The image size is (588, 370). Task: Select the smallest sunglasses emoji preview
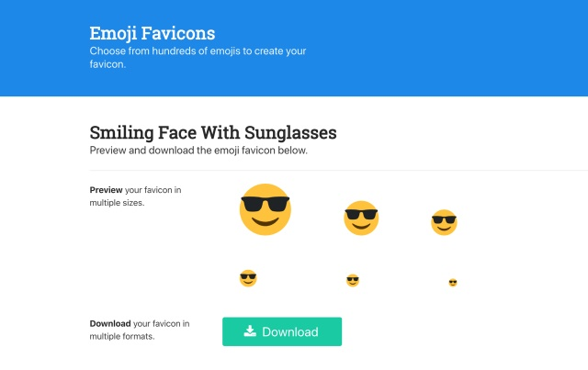tap(453, 282)
